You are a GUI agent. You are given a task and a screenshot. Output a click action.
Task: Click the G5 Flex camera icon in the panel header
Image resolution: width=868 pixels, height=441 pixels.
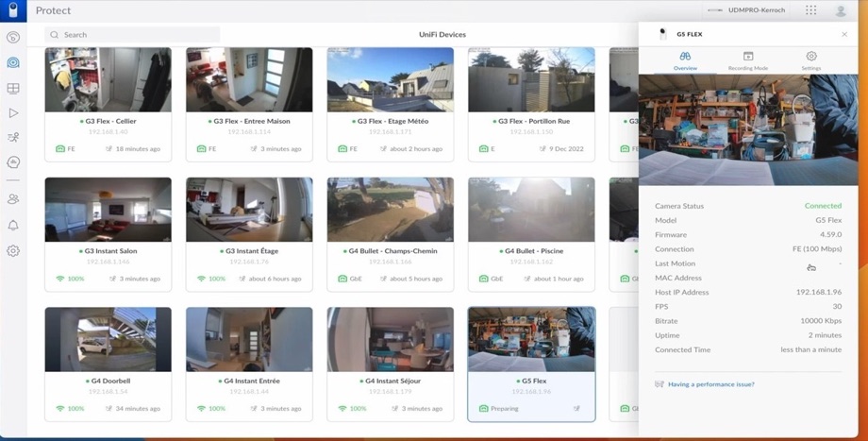tap(662, 34)
